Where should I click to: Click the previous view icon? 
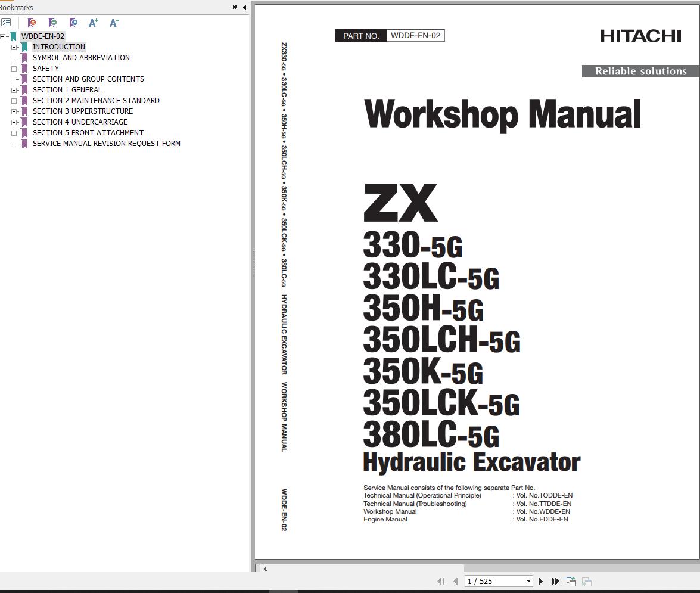point(571,582)
